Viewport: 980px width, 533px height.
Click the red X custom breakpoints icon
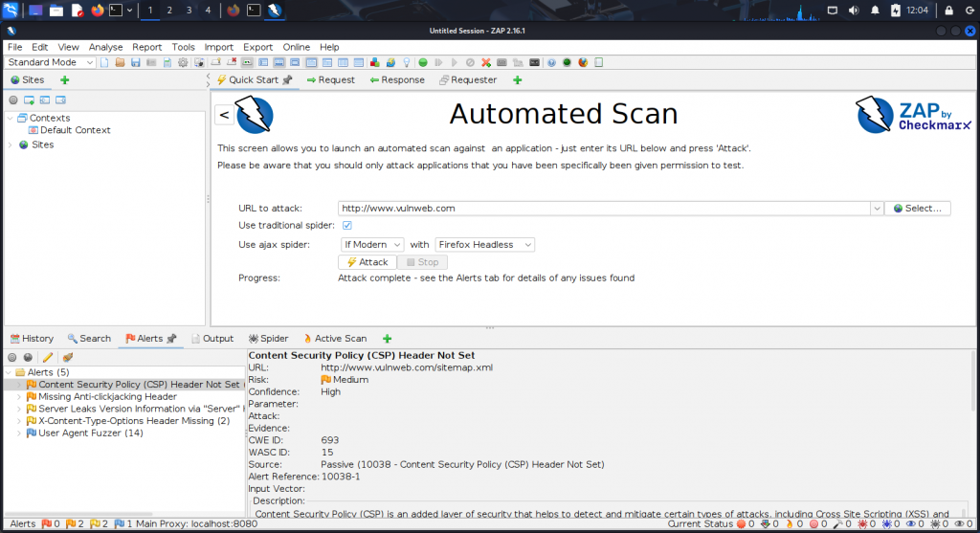485,62
